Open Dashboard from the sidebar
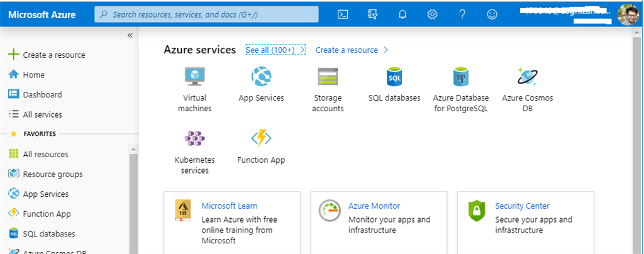Screen dimensions: 644x254 pos(42,94)
